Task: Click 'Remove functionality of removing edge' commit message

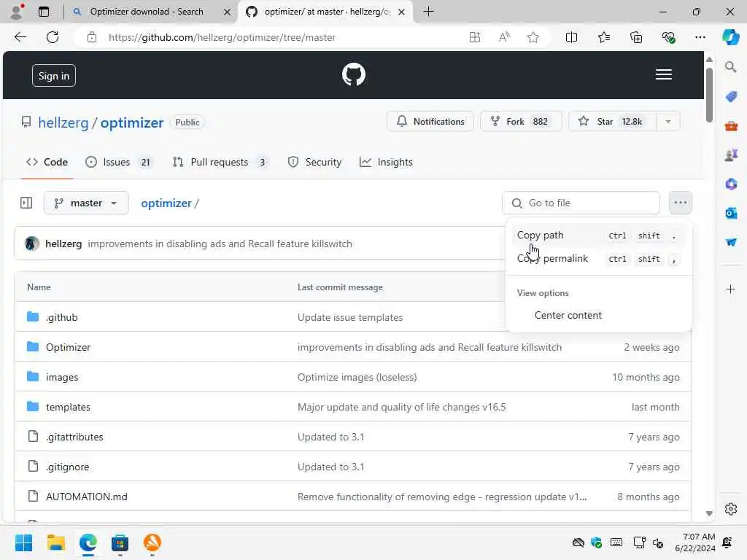Action: pos(442,497)
